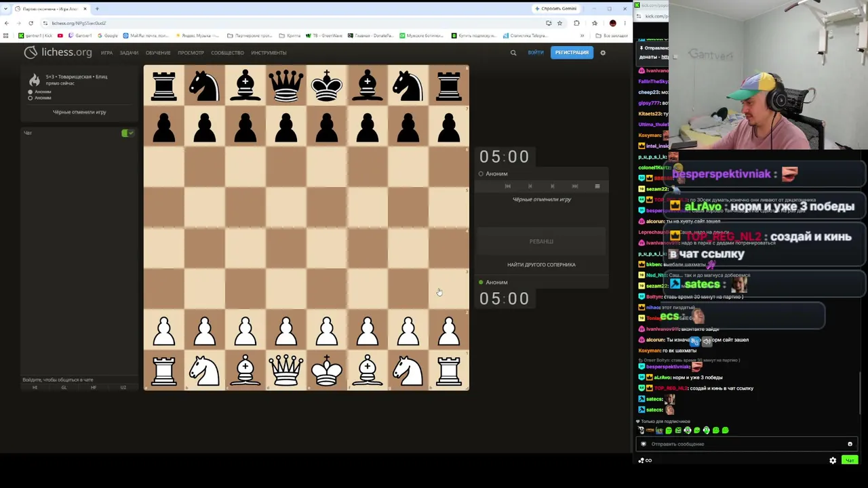Click browser back arrow
The image size is (868, 488).
point(7,23)
